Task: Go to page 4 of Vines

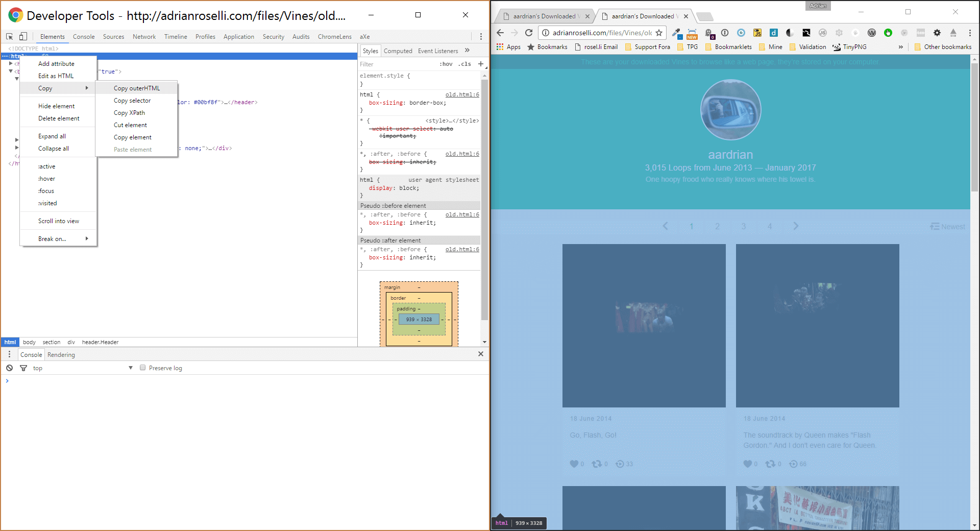Action: click(770, 226)
